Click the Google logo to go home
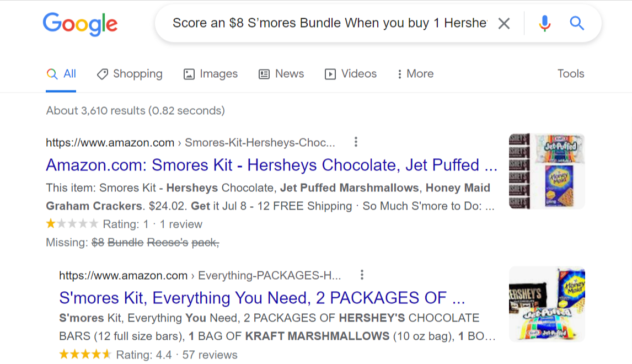 (80, 24)
